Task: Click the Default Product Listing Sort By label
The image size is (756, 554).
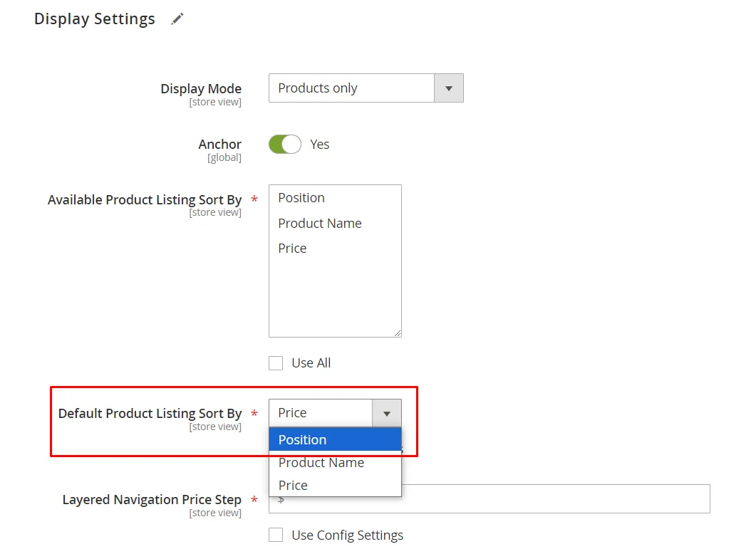Action: click(150, 414)
